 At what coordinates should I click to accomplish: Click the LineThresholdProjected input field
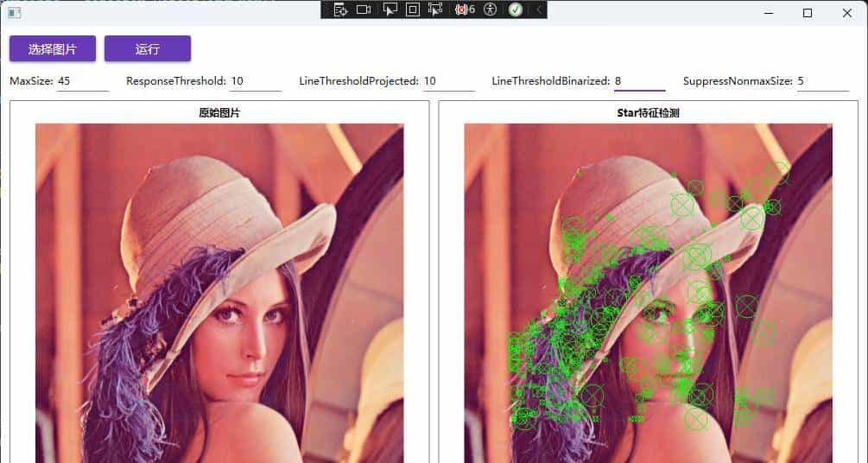pos(449,81)
